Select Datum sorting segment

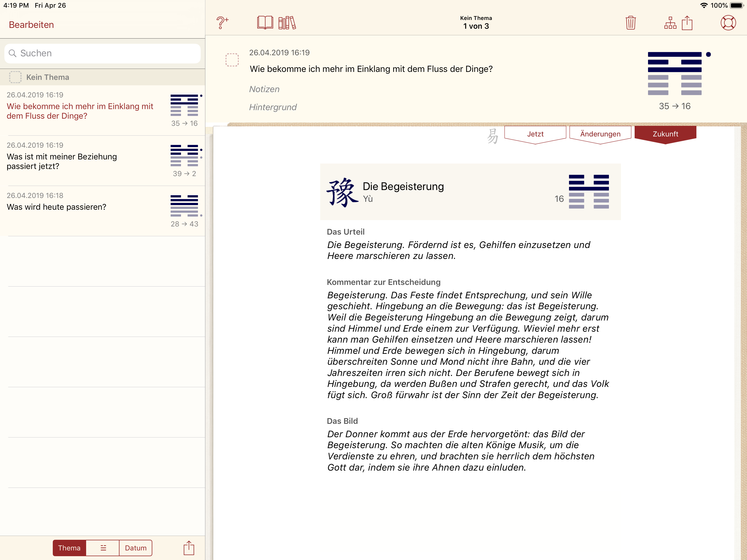click(135, 548)
